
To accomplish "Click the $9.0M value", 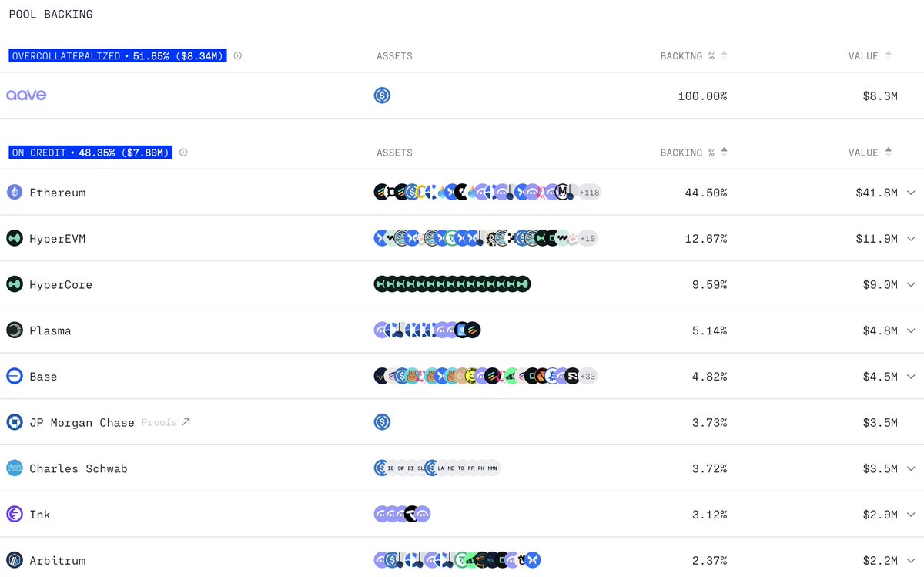I will point(880,284).
